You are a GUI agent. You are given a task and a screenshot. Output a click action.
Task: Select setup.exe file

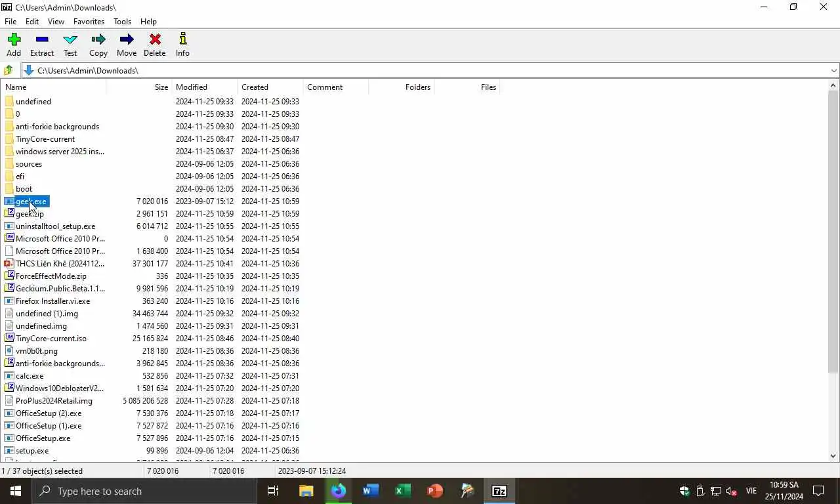click(27, 451)
